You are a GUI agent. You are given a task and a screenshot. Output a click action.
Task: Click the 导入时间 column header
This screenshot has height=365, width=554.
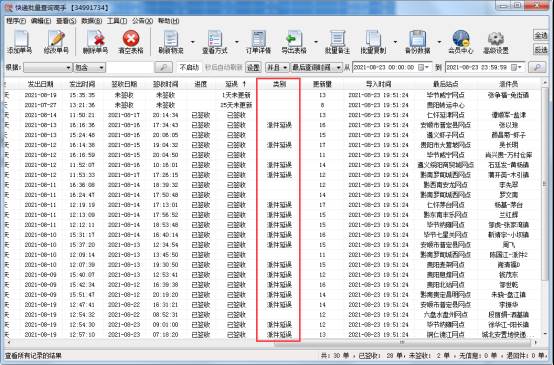coord(378,84)
